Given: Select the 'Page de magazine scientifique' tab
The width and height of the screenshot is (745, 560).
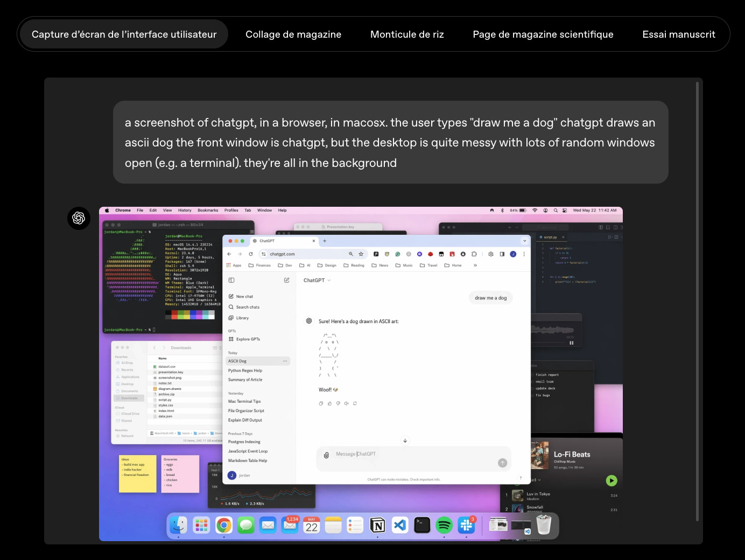Looking at the screenshot, I should pos(543,34).
